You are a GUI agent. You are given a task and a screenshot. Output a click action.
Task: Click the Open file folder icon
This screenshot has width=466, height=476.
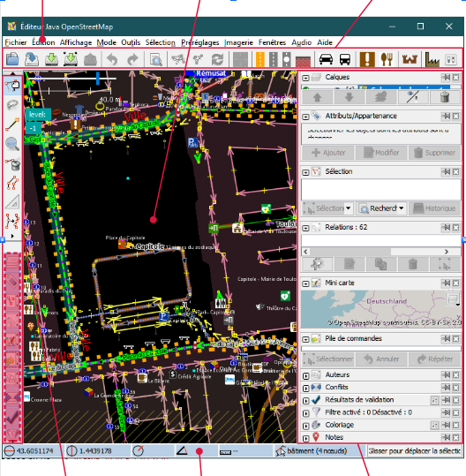[x=12, y=58]
